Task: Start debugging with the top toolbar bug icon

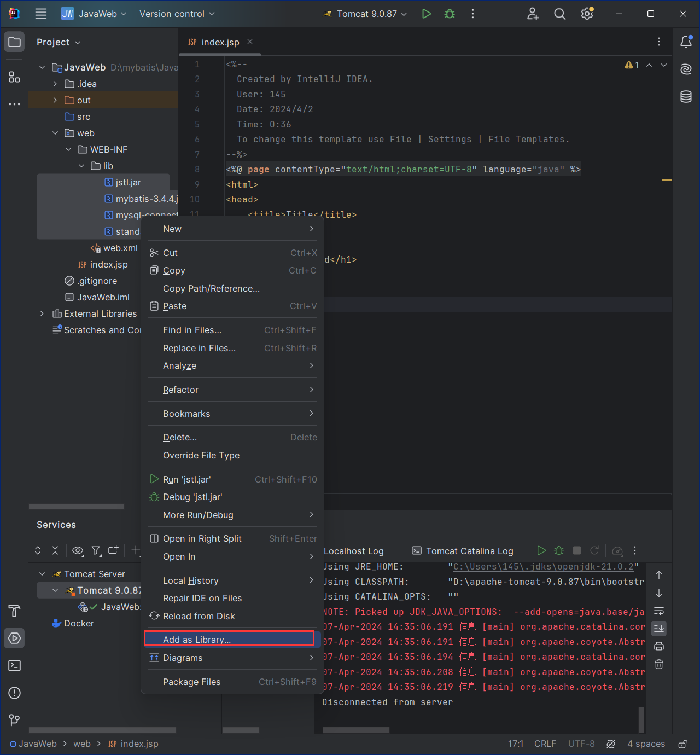Action: 450,14
